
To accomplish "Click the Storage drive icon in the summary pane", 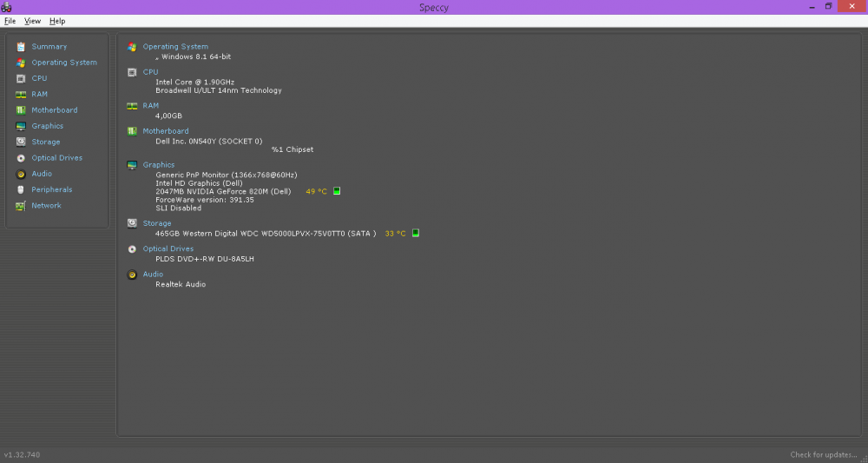I will 132,223.
